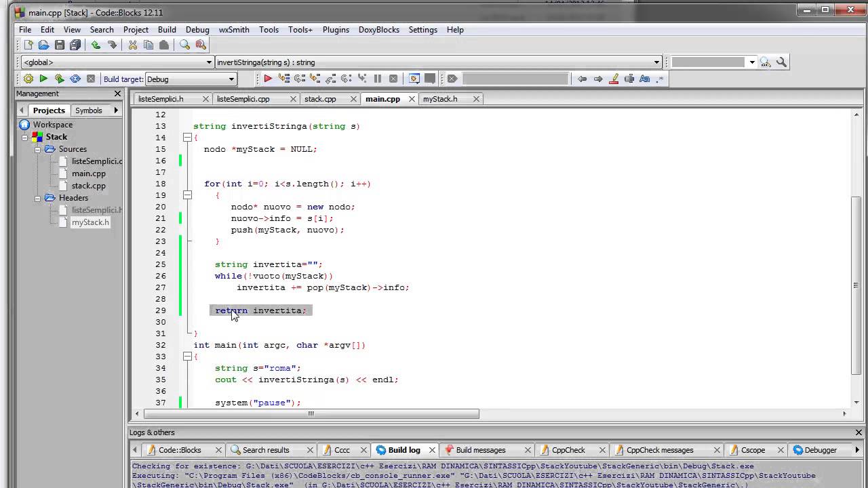The image size is (868, 488).
Task: Click the debugger Step out icon
Action: [330, 79]
